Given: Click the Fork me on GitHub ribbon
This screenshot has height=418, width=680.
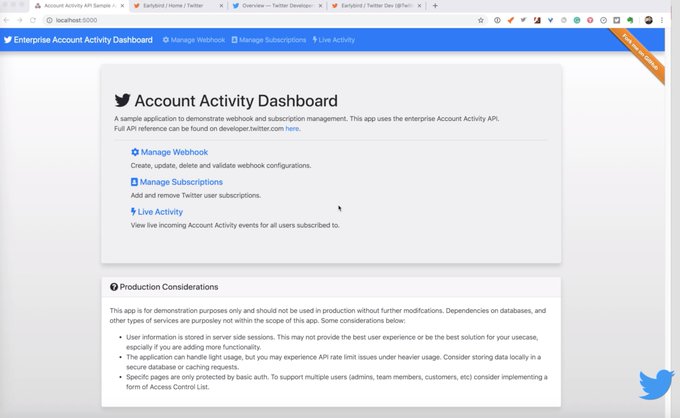Looking at the screenshot, I should point(641,52).
